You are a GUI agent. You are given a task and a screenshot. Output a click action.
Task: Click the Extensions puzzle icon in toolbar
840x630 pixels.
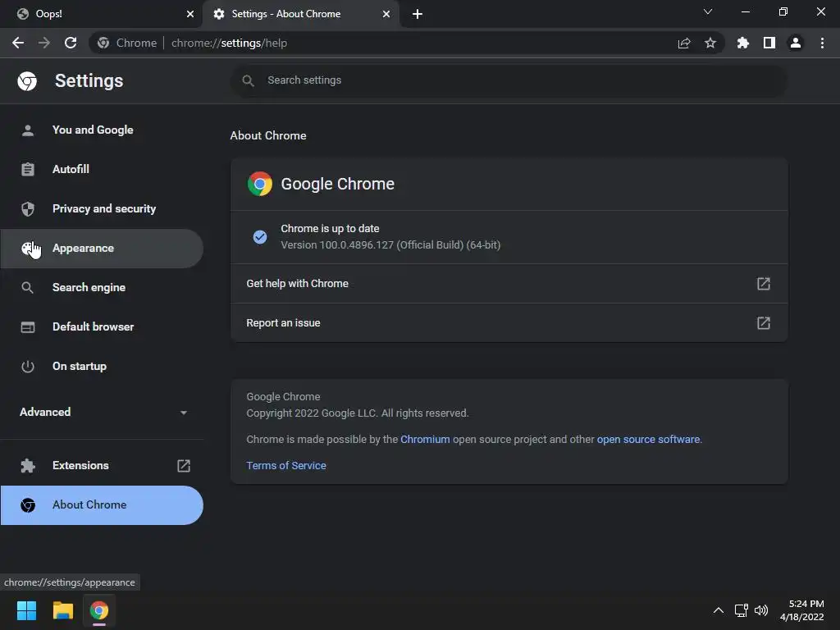[742, 43]
